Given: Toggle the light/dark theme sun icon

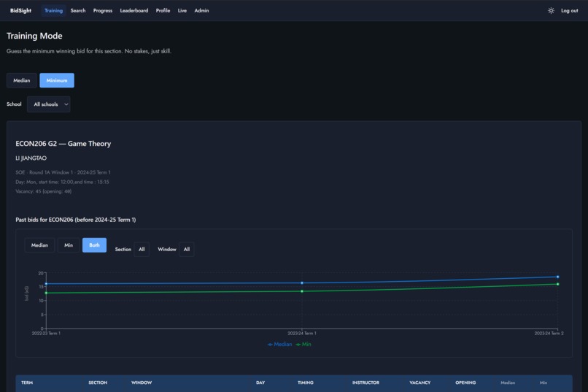Looking at the screenshot, I should (x=551, y=10).
